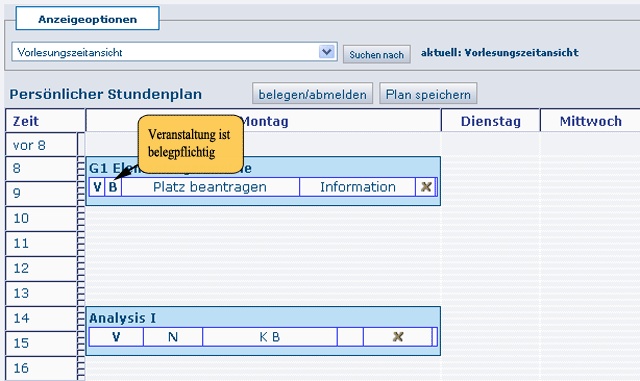Click the Mittwoch column header
This screenshot has height=381, width=640.
click(591, 121)
